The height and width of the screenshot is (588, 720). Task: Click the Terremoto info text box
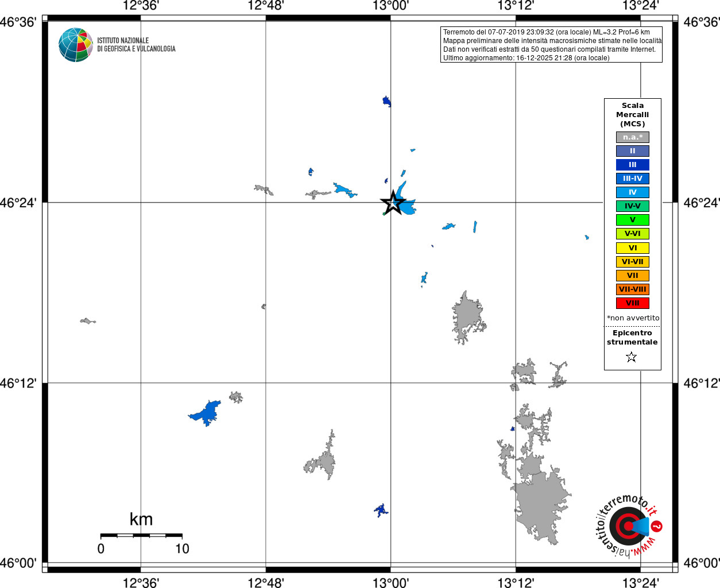click(x=551, y=45)
